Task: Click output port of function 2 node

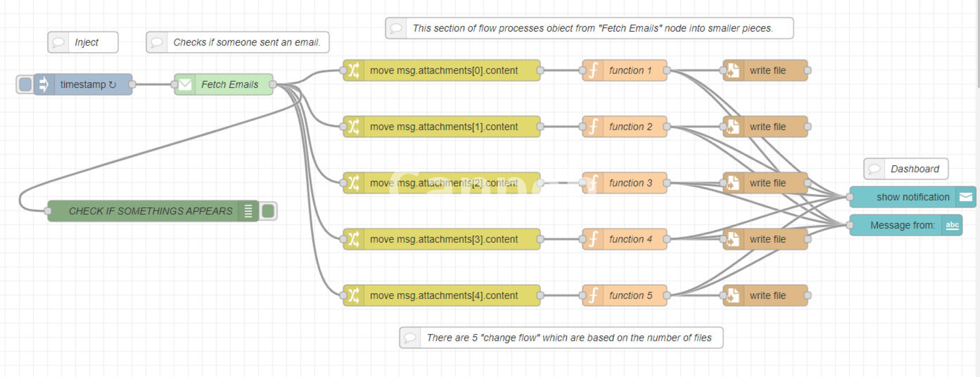Action: tap(667, 127)
